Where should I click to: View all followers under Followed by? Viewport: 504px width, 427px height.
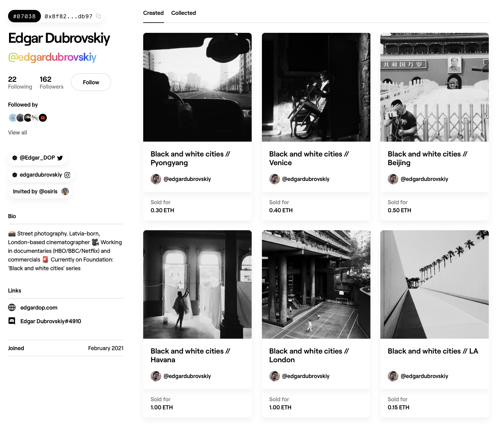tap(18, 133)
